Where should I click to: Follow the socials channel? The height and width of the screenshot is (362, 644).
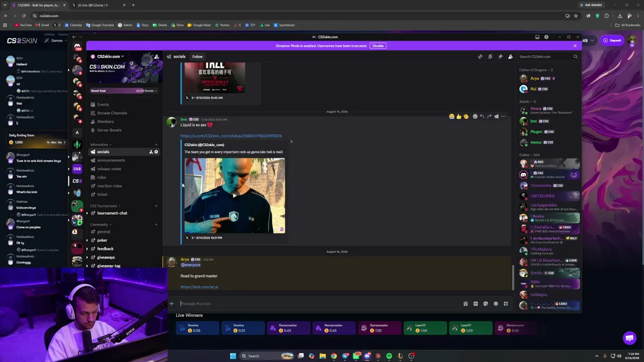[197, 57]
